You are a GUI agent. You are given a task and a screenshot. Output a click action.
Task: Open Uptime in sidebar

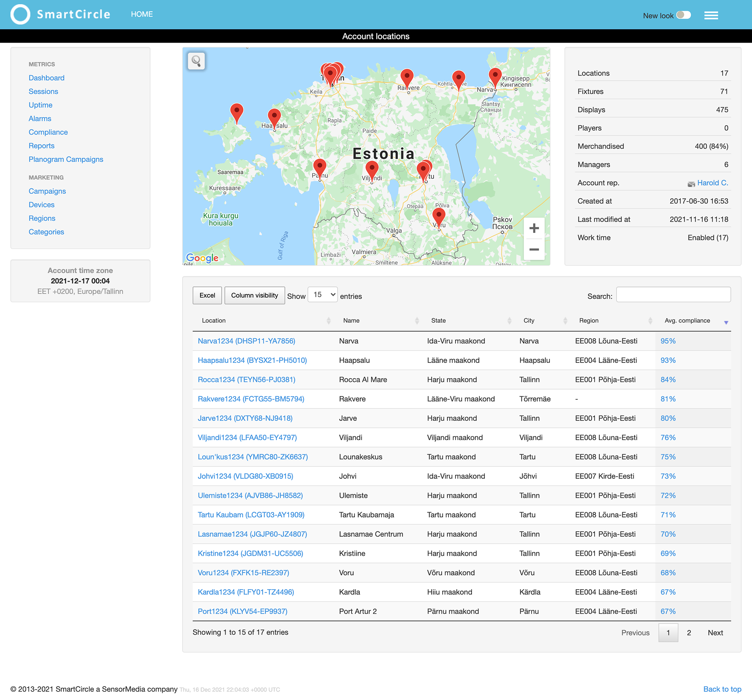(40, 105)
